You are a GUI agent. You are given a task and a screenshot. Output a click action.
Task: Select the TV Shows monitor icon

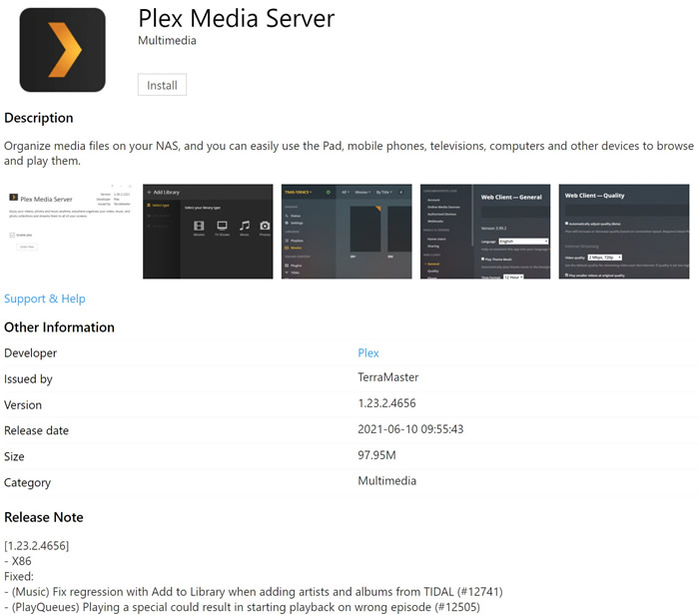pos(222,226)
